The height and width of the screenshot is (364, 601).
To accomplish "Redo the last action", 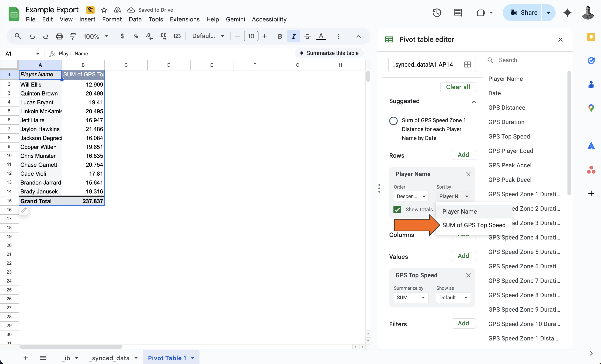I will pyautogui.click(x=46, y=36).
